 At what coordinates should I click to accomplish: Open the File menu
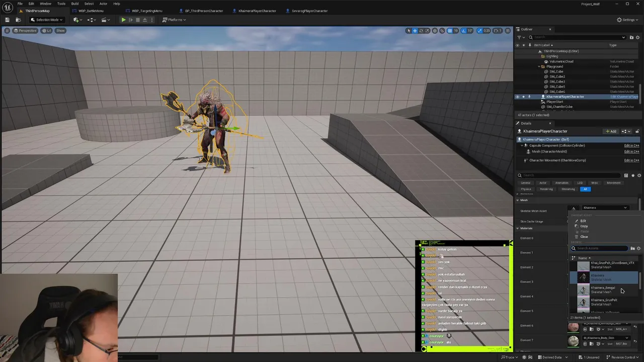tap(20, 4)
